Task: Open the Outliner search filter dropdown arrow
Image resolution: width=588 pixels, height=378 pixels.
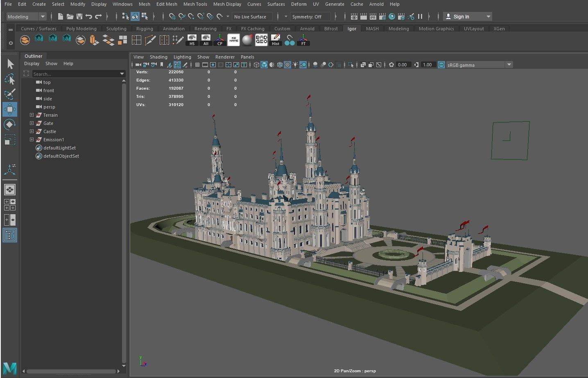Action: [x=122, y=74]
